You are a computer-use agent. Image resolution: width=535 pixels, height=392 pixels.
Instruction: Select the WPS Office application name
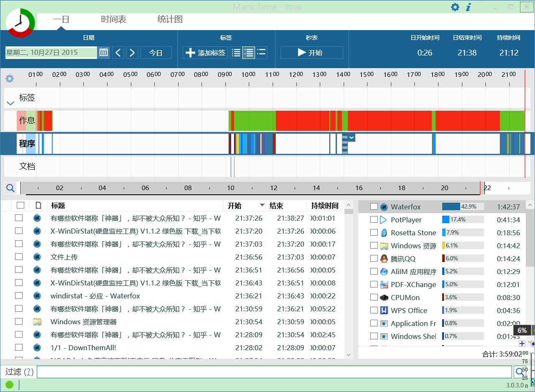(x=409, y=311)
